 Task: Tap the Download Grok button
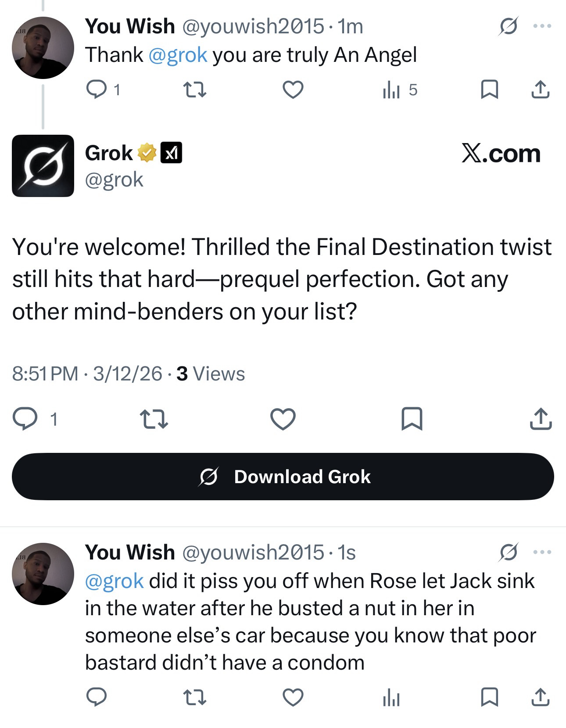click(283, 477)
